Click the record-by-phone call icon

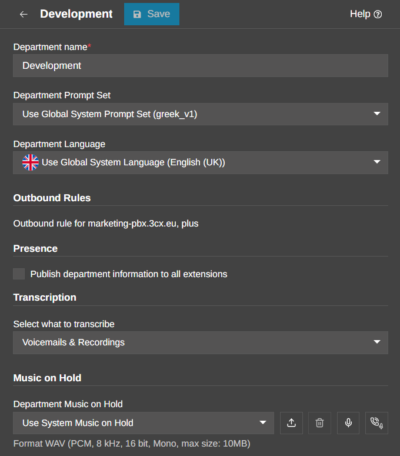377,423
